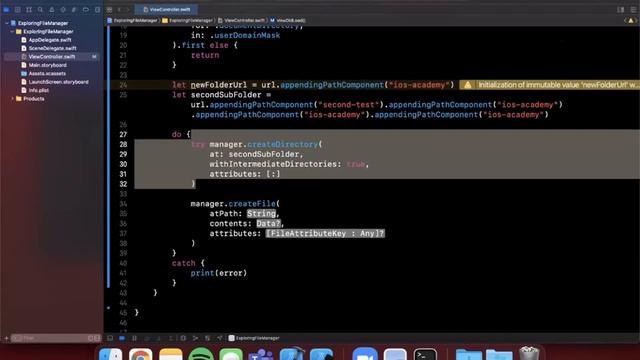Click line number 34 in gutter
Screen dimensions: 640x360
pyautogui.click(x=123, y=204)
